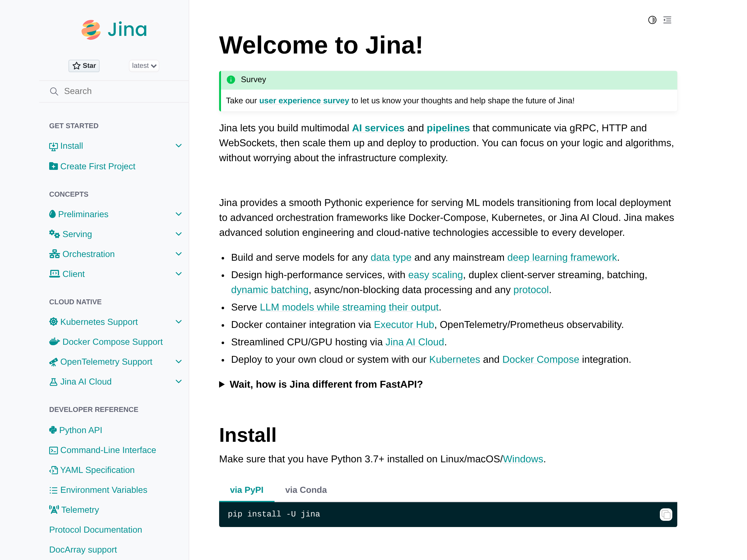Open Environment Variables page
This screenshot has height=560, width=747.
(x=104, y=490)
